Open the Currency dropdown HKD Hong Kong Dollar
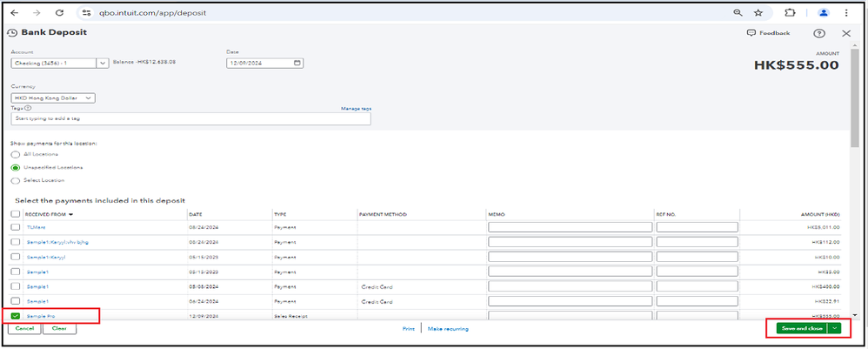 [x=53, y=98]
